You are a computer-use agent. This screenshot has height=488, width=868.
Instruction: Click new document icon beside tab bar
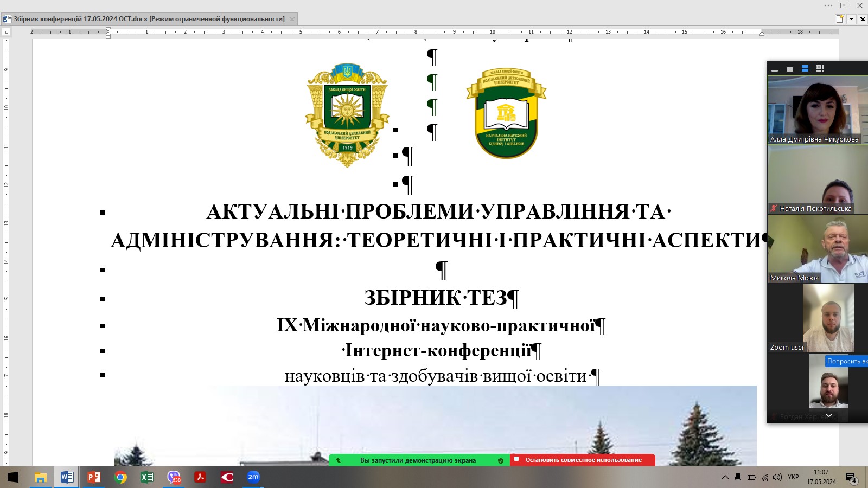840,19
